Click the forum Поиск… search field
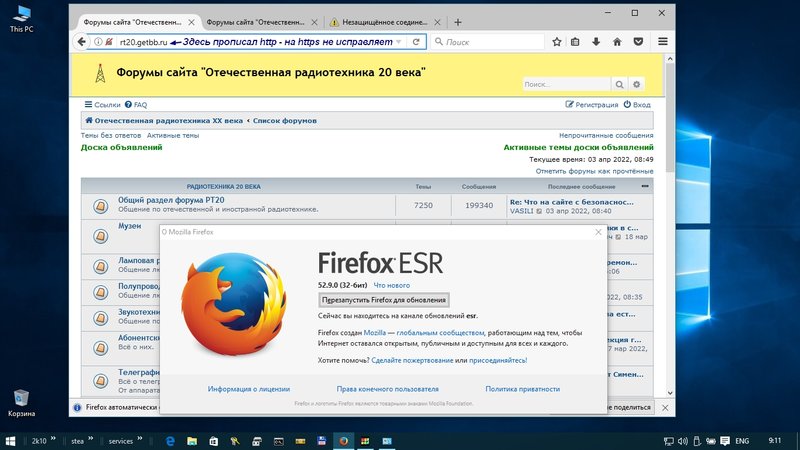 tap(566, 84)
